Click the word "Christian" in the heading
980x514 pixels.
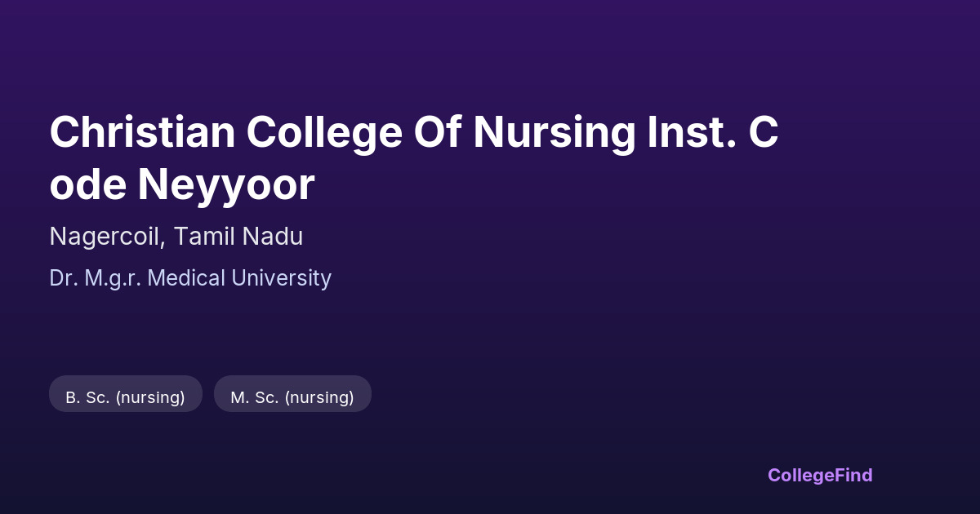(x=141, y=132)
